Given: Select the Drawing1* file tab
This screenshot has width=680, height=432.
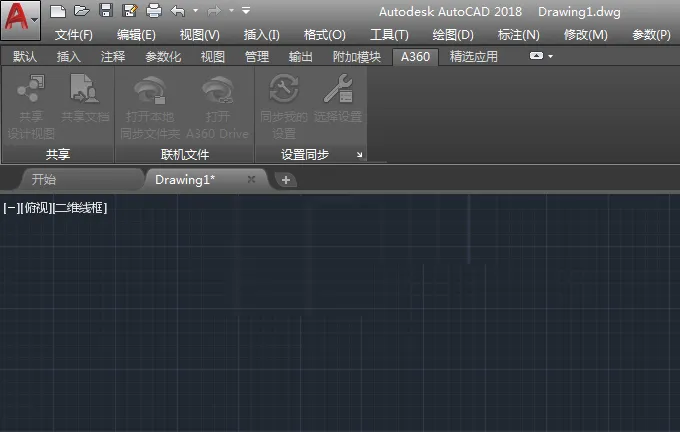Looking at the screenshot, I should point(185,180).
